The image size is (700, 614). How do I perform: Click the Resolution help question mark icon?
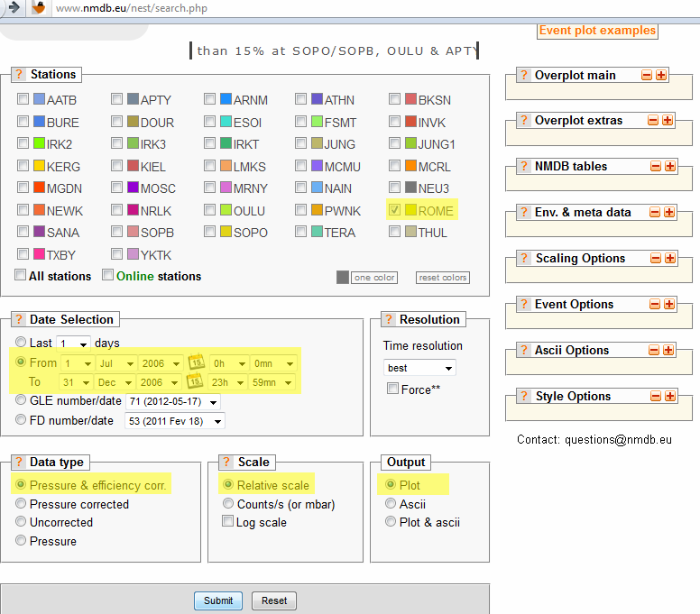(x=389, y=319)
